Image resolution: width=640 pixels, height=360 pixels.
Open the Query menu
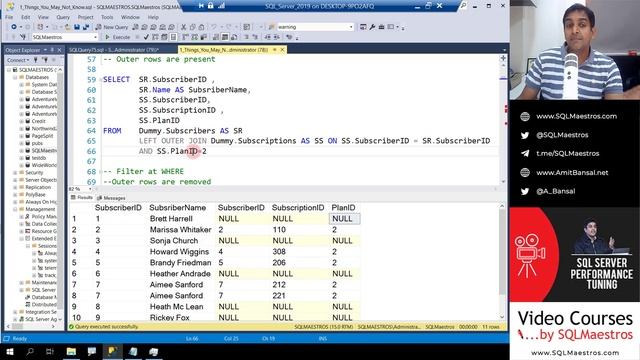point(63,17)
